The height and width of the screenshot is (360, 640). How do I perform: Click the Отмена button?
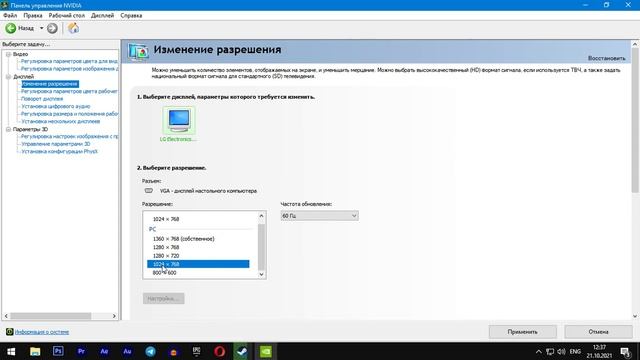coord(598,332)
